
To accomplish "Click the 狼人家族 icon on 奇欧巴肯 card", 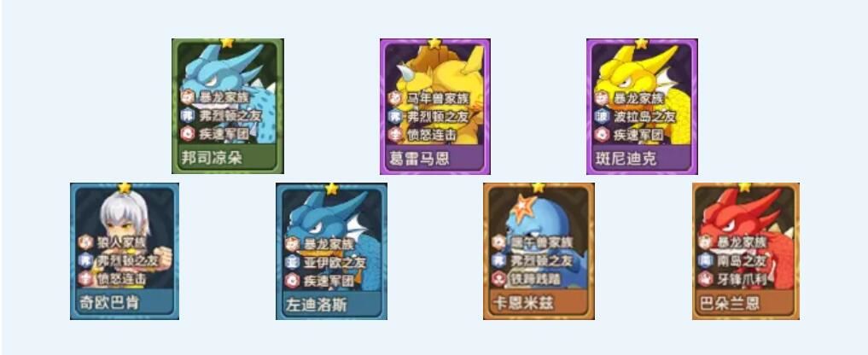I will click(x=84, y=242).
